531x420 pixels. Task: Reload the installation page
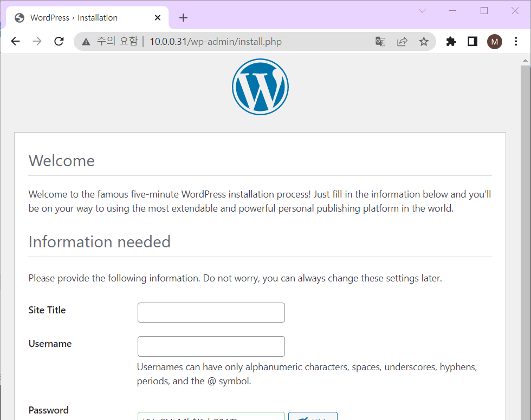(59, 41)
